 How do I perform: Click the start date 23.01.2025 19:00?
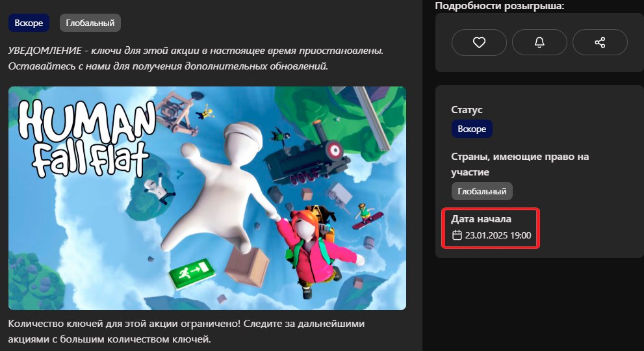click(498, 235)
